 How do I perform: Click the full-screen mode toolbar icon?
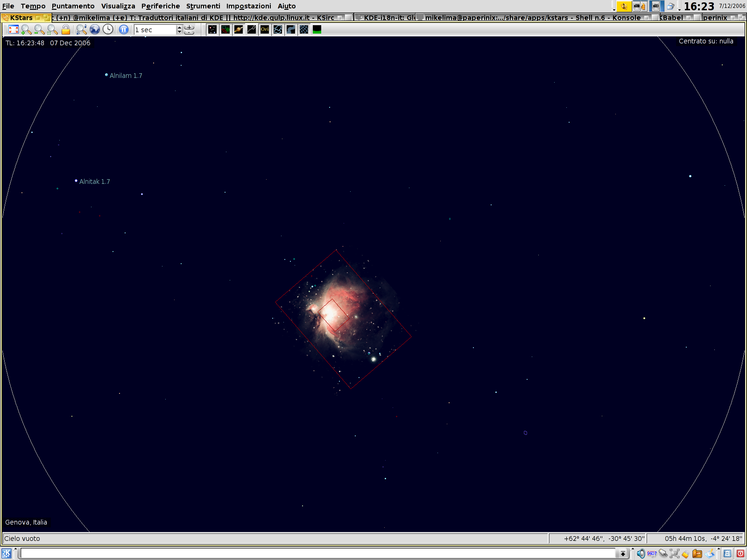tap(14, 29)
